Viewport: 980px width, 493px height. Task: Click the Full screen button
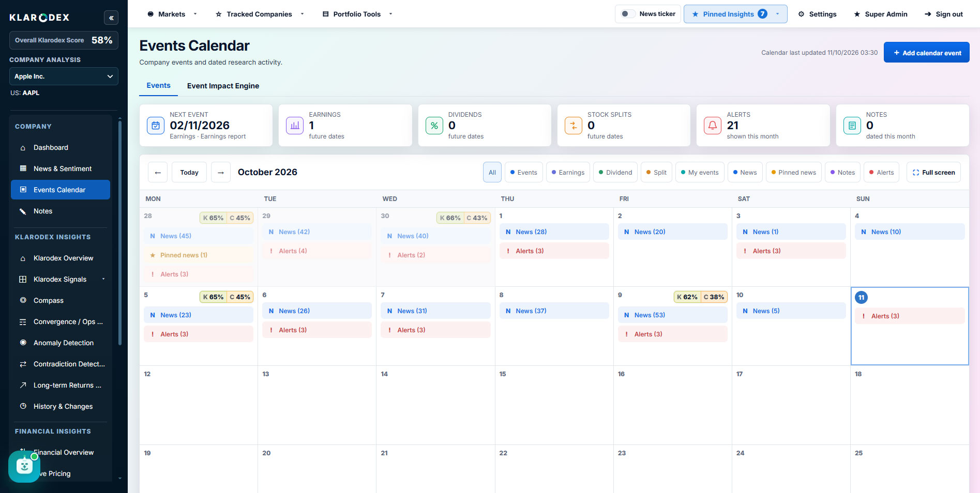(933, 172)
